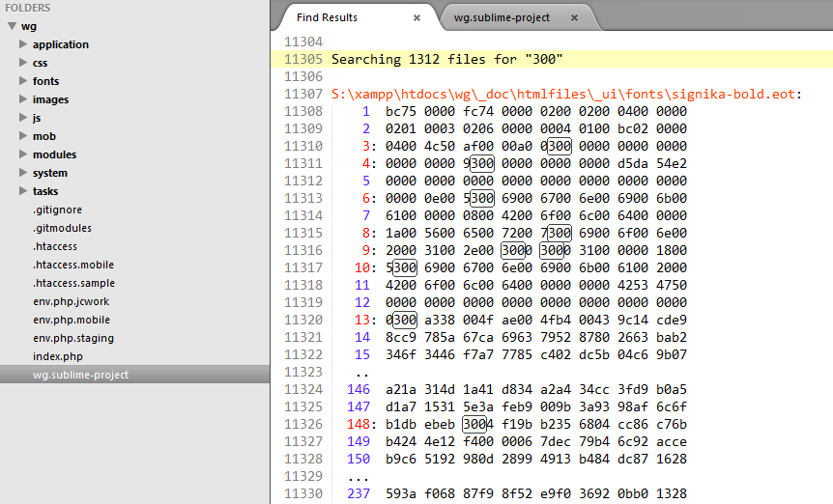Expand the images folder

(x=24, y=99)
